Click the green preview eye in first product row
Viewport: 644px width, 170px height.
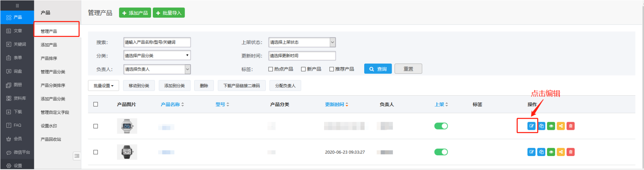coord(551,126)
